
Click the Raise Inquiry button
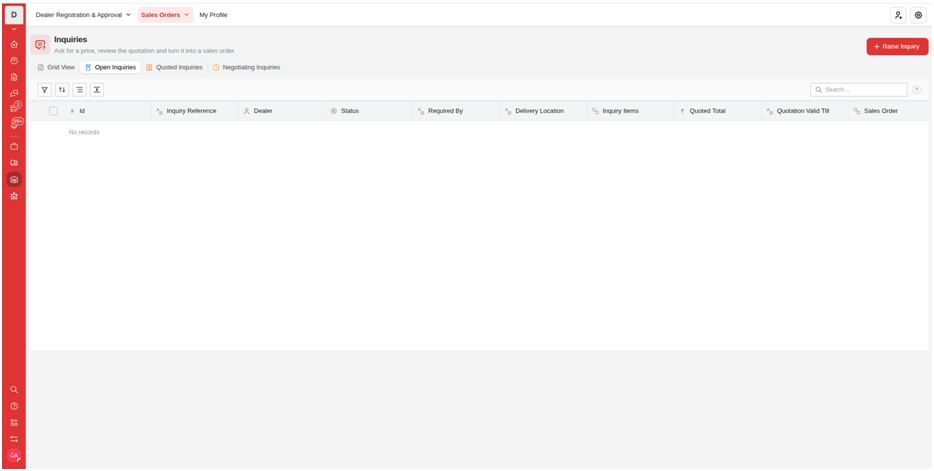coord(897,46)
